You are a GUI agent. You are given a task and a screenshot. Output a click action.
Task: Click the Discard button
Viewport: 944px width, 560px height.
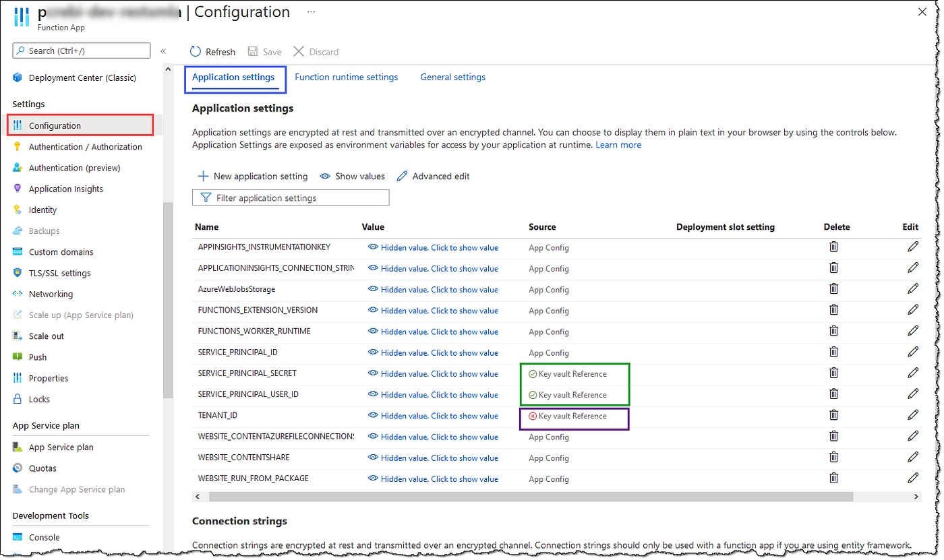(x=316, y=52)
